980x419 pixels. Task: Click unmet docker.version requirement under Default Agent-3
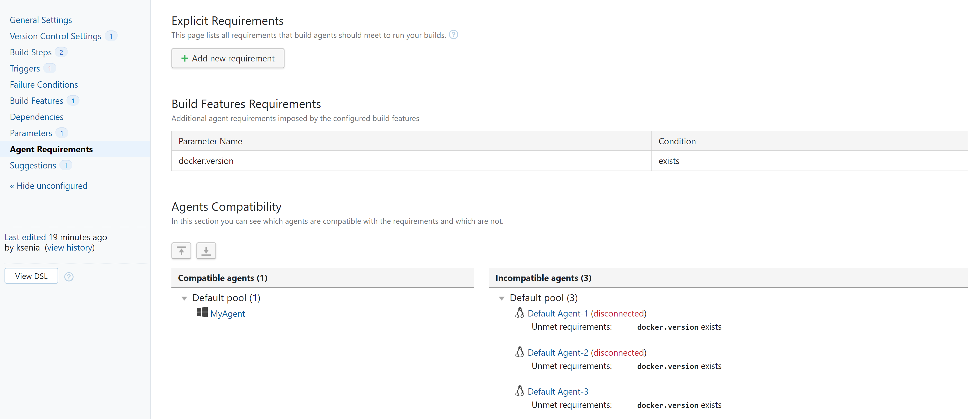(679, 405)
